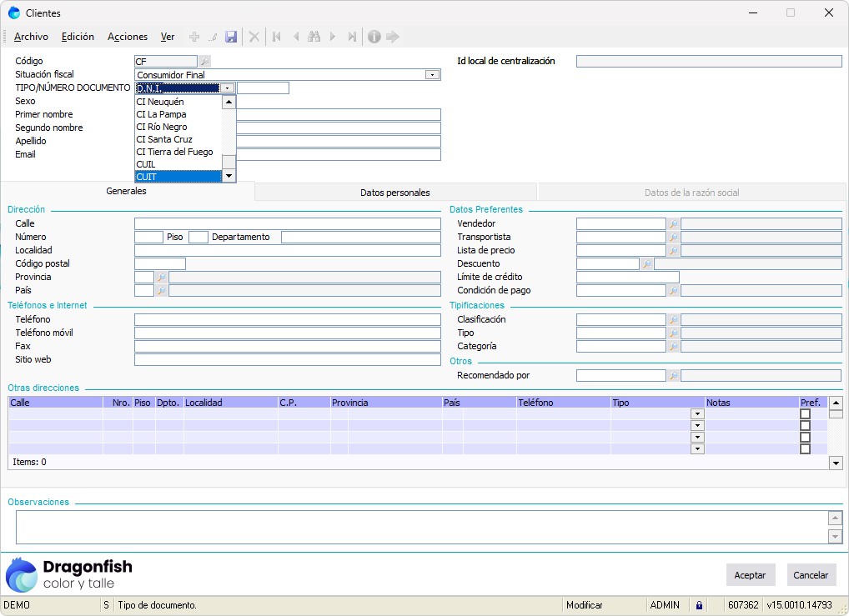
Task: Switch to Datos personales tab
Action: click(x=395, y=193)
